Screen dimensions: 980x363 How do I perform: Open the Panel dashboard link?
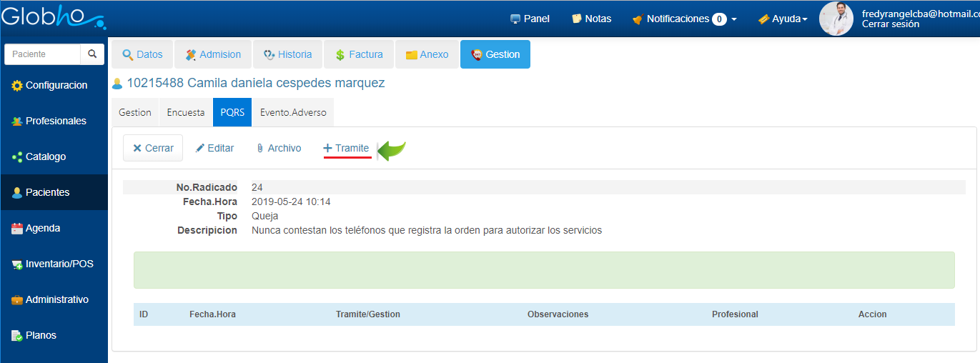click(x=530, y=19)
